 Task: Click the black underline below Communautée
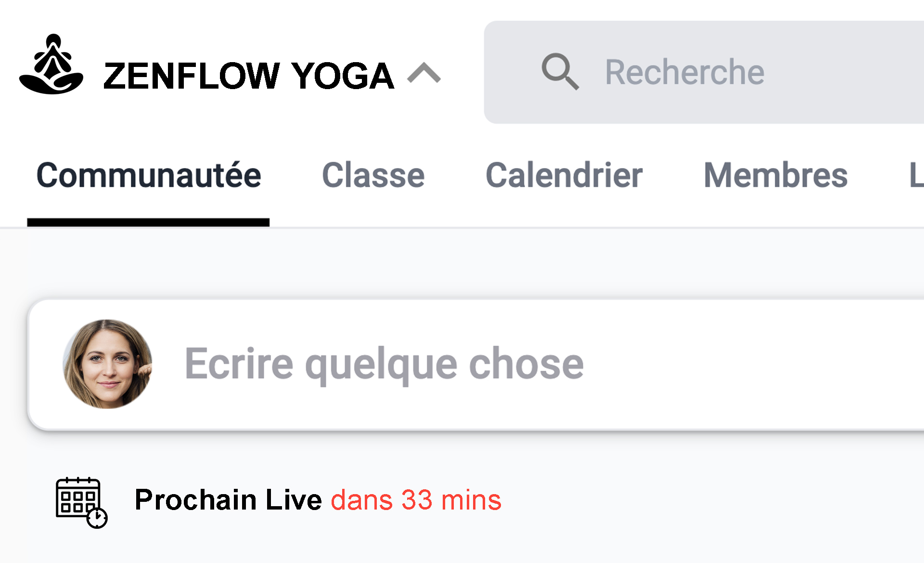(148, 222)
